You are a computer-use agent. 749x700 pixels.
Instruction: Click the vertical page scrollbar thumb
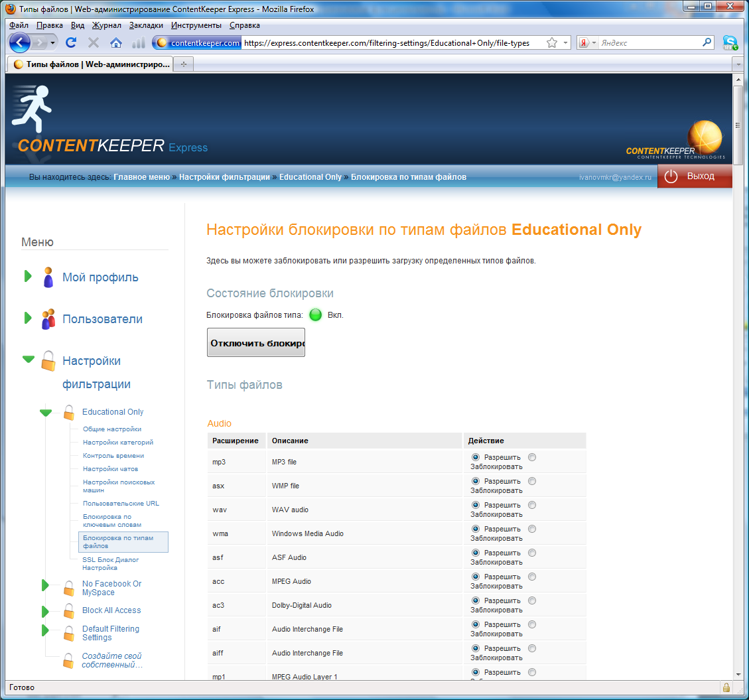point(738,125)
